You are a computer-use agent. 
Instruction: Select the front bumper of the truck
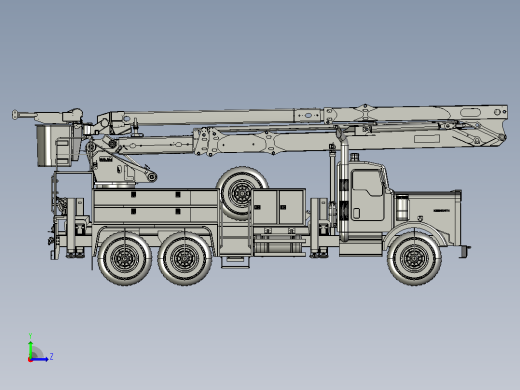pos(465,251)
